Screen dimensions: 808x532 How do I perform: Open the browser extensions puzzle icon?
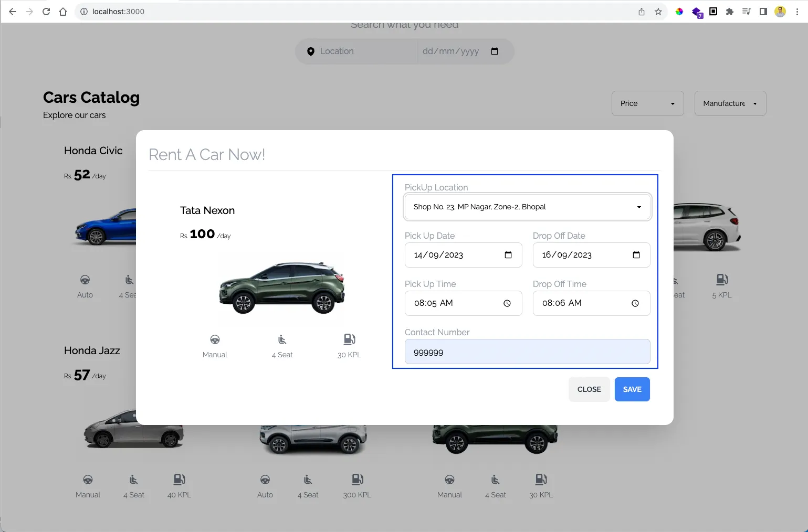pos(730,12)
